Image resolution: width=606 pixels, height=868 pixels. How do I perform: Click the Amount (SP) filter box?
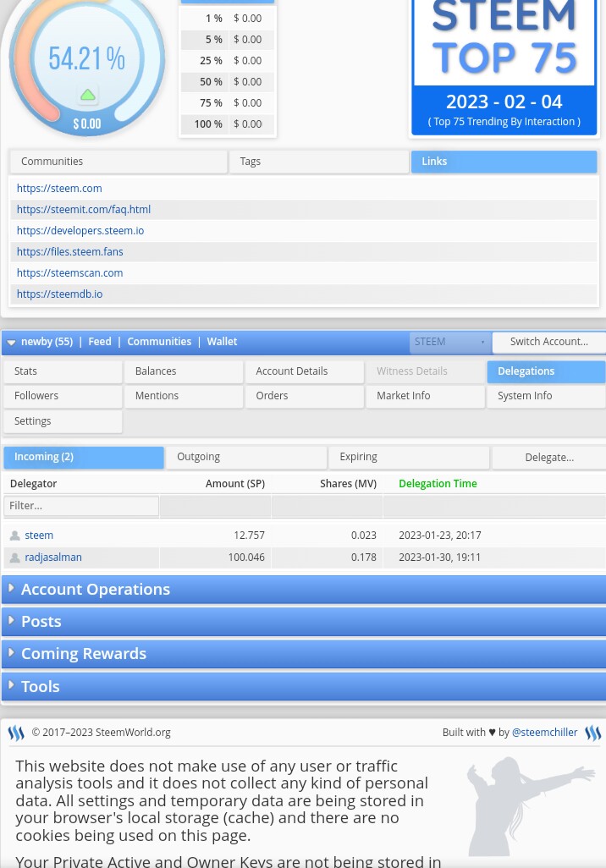pos(216,507)
